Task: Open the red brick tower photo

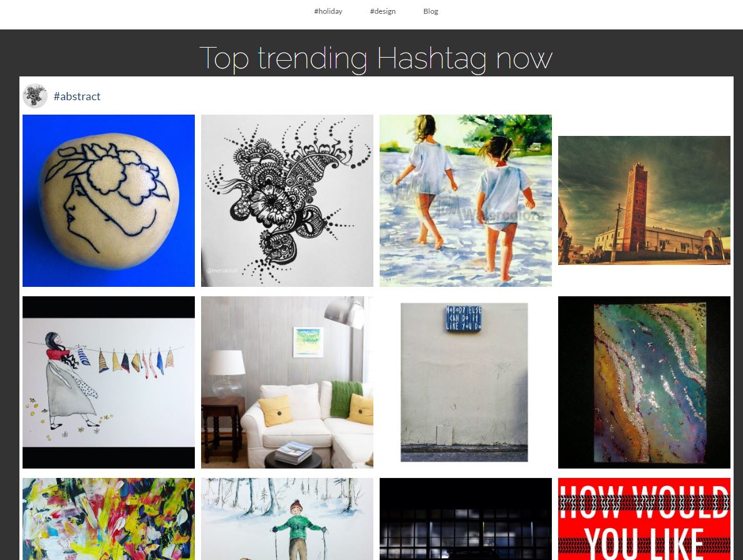Action: point(644,200)
